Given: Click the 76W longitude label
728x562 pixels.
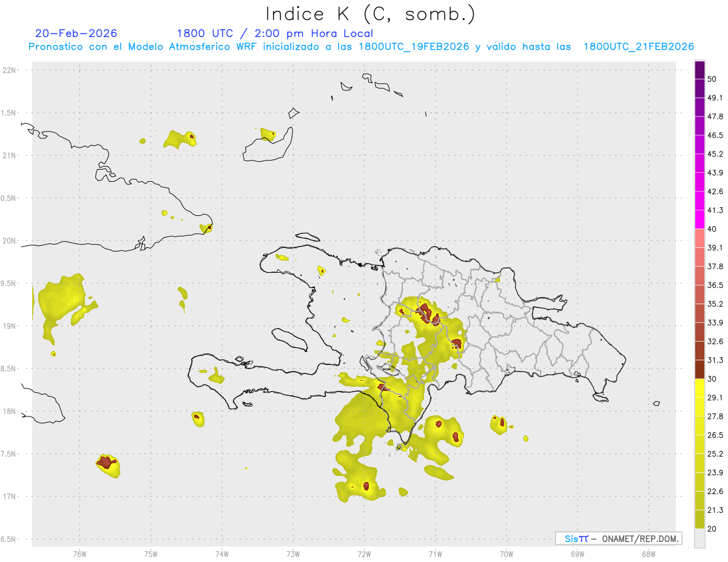Looking at the screenshot, I should pos(79,554).
